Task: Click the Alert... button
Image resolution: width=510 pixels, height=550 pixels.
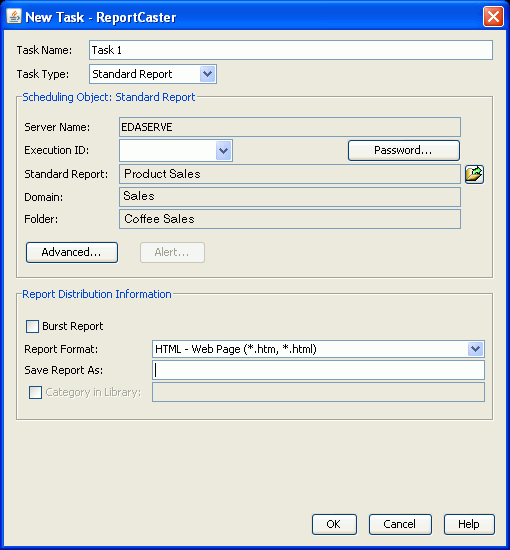Action: pos(172,252)
